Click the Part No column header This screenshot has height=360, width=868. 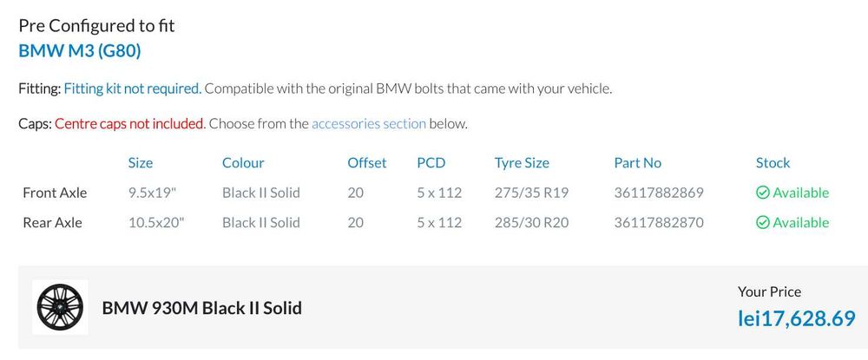(x=638, y=163)
